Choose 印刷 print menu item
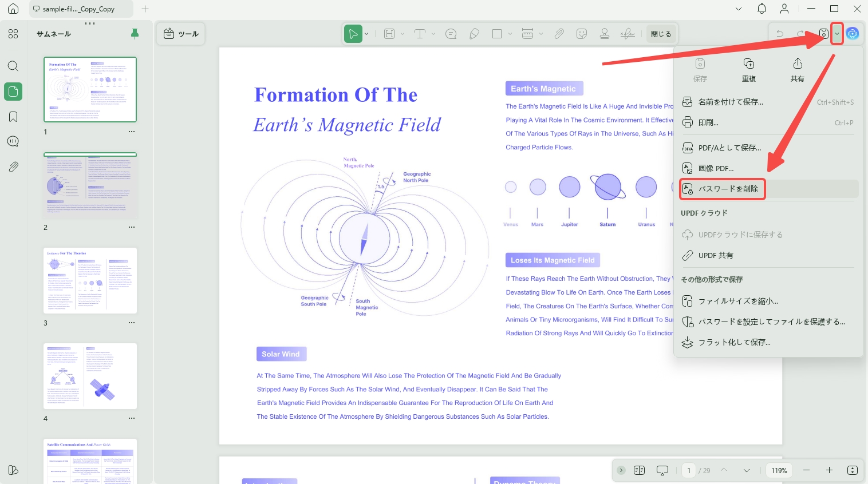Image resolution: width=868 pixels, height=484 pixels. coord(768,122)
